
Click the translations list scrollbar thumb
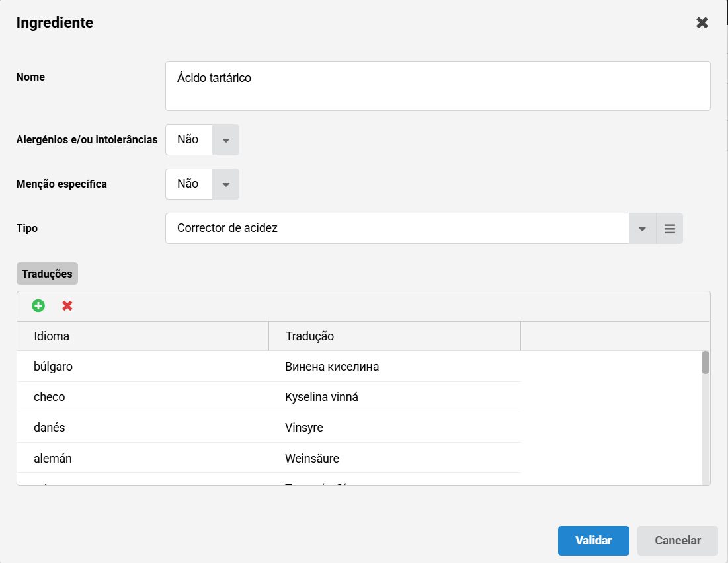(706, 363)
